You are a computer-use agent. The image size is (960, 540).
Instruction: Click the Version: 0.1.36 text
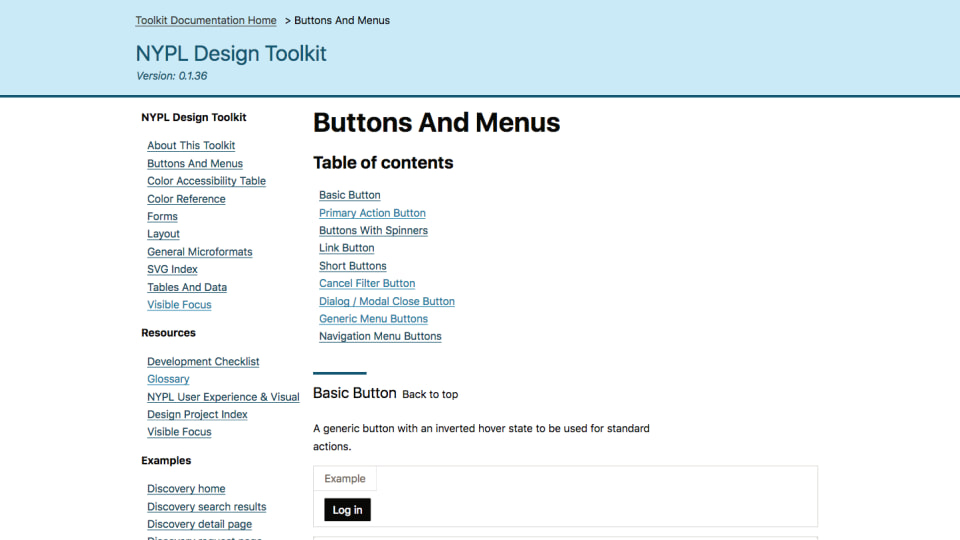171,76
